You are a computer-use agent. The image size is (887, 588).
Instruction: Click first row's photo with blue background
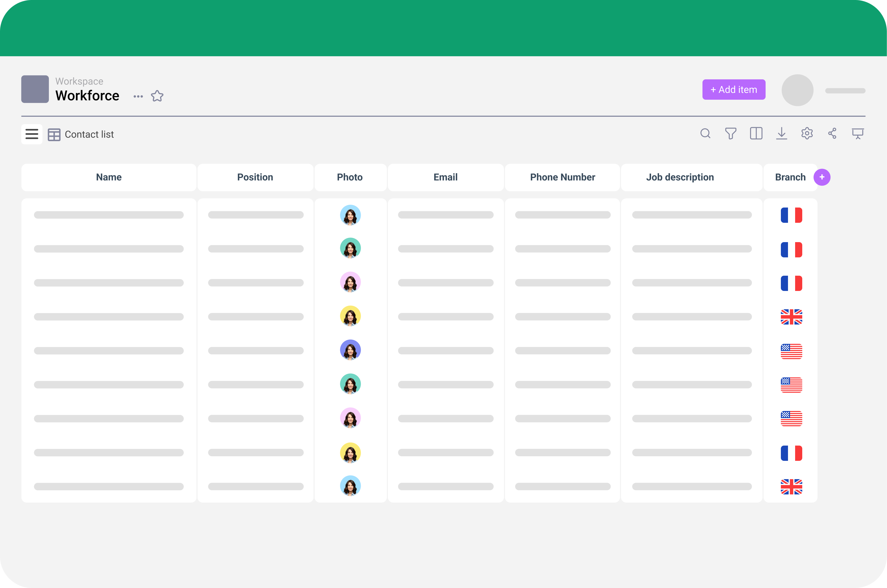(350, 215)
